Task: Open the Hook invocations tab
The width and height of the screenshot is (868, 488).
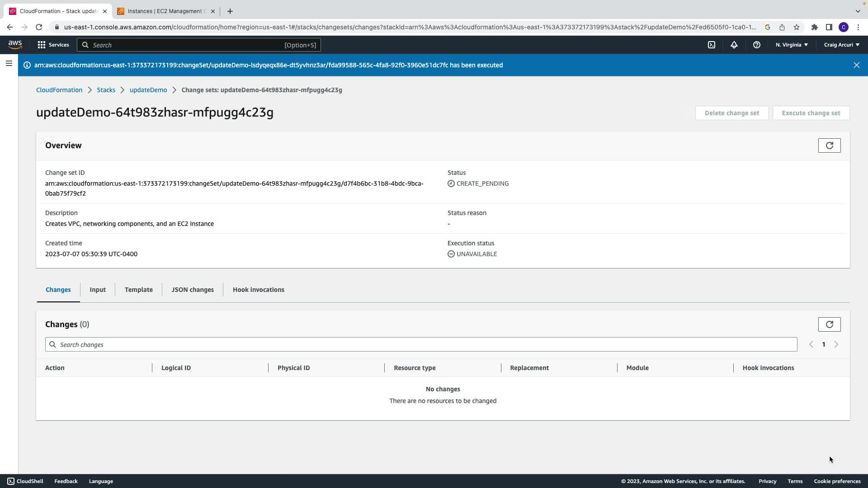Action: tap(258, 290)
